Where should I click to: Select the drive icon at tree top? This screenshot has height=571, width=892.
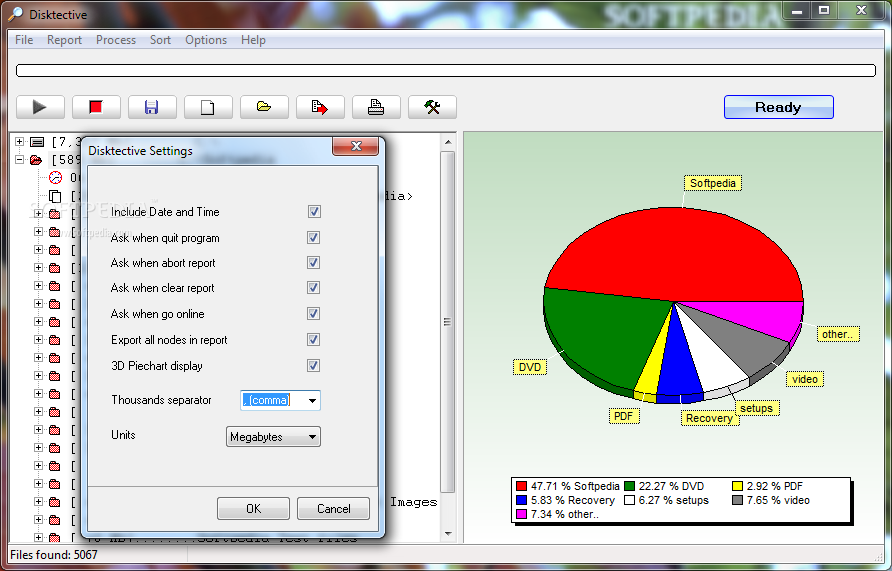[x=37, y=142]
